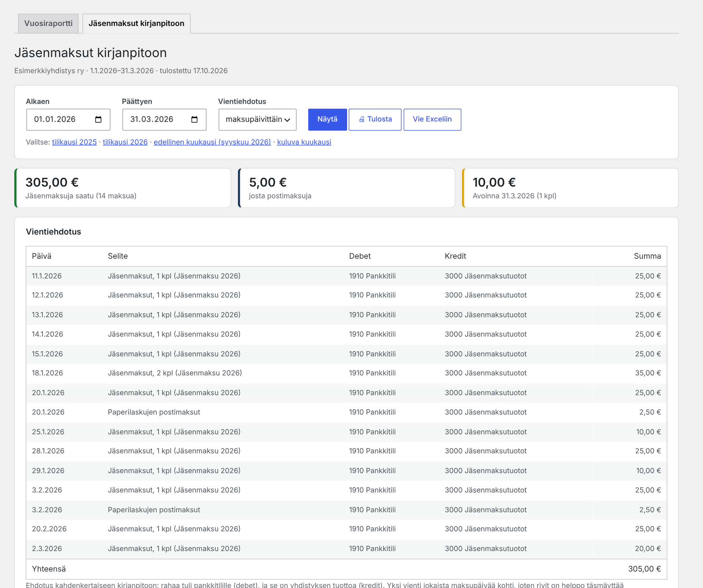This screenshot has width=703, height=588.
Task: Click 3000 Jäsenmaksutuotot in the 14.1.2026 row
Action: tap(486, 334)
